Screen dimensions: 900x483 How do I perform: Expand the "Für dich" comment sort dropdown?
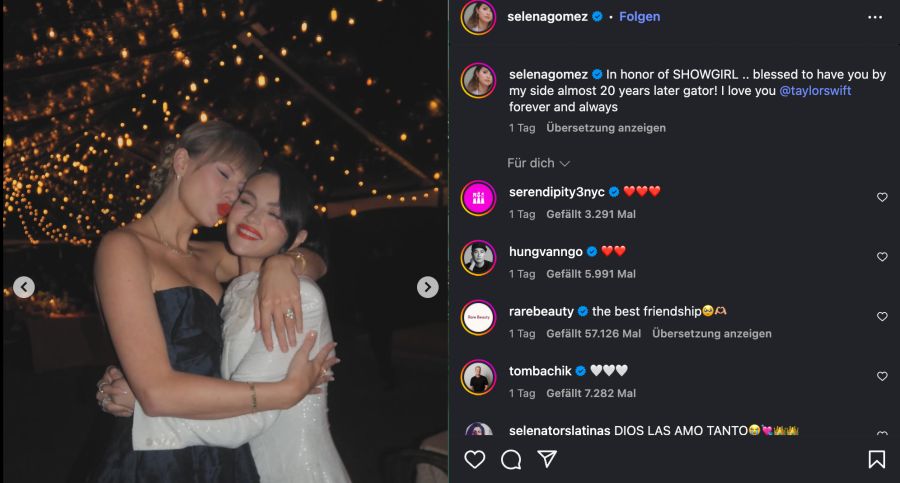(x=538, y=163)
